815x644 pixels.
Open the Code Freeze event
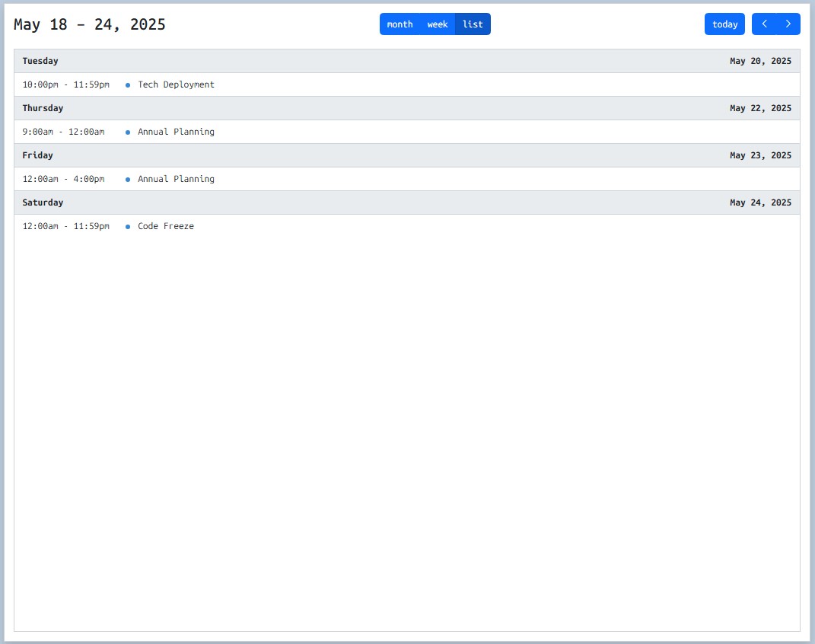pyautogui.click(x=166, y=226)
